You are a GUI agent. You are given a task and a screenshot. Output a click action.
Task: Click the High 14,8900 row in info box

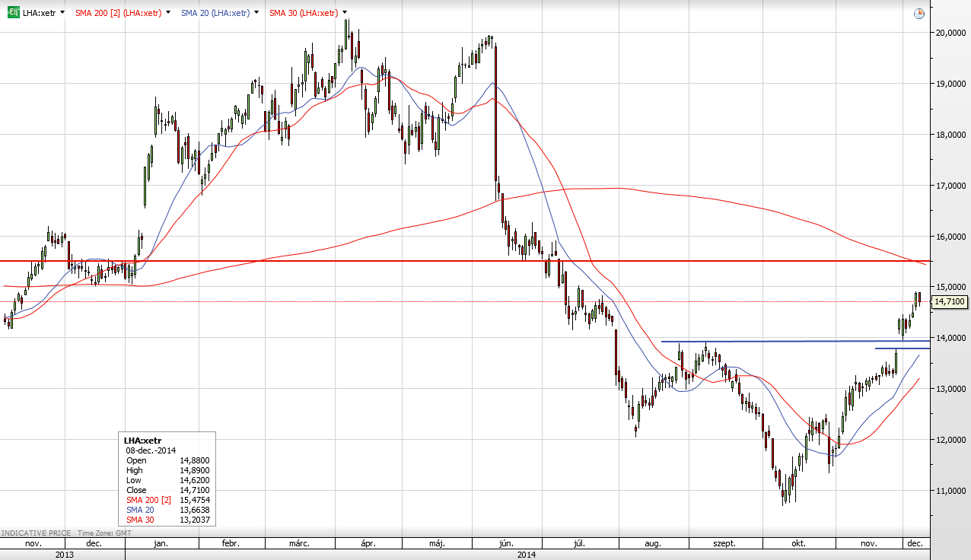pyautogui.click(x=167, y=470)
